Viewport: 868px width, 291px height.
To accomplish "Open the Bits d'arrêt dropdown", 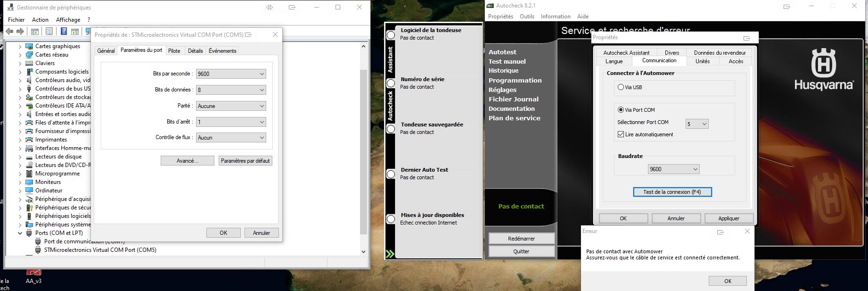I will tap(231, 122).
